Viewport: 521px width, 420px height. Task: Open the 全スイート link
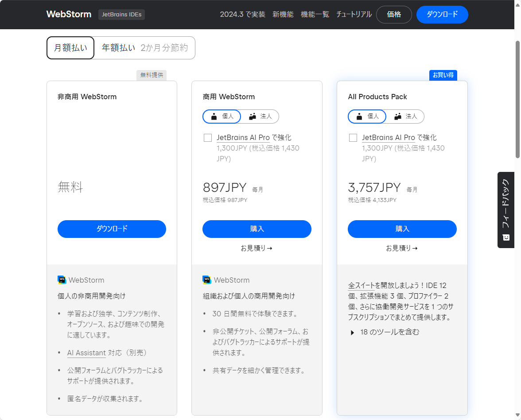coord(361,285)
